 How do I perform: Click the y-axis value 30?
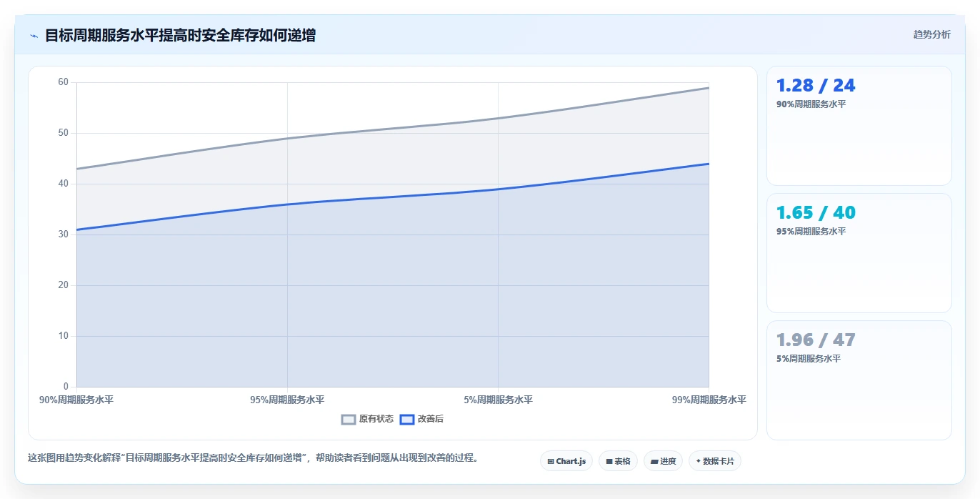(x=64, y=234)
